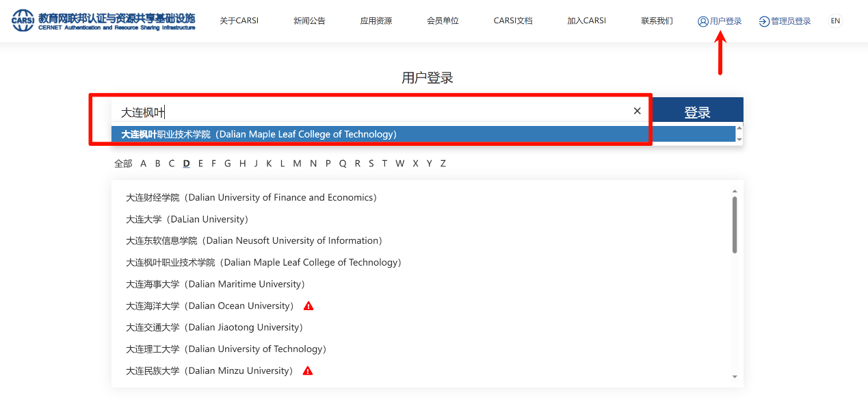The width and height of the screenshot is (868, 419).
Task: Open the 关于CARSI menu
Action: coord(239,21)
